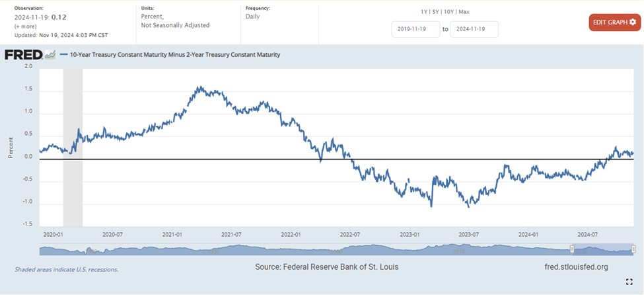Open fullscreen view with the expand icon
The height and width of the screenshot is (295, 644).
click(629, 282)
